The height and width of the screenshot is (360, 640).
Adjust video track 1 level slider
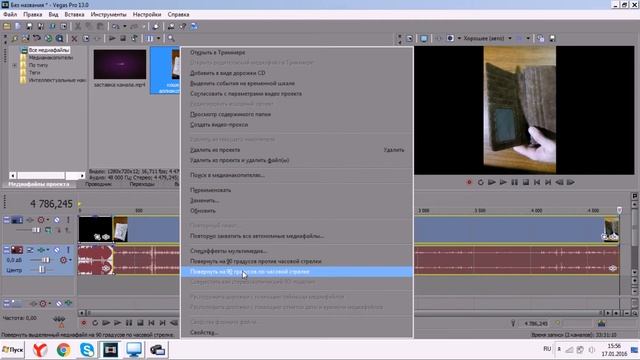(36, 230)
